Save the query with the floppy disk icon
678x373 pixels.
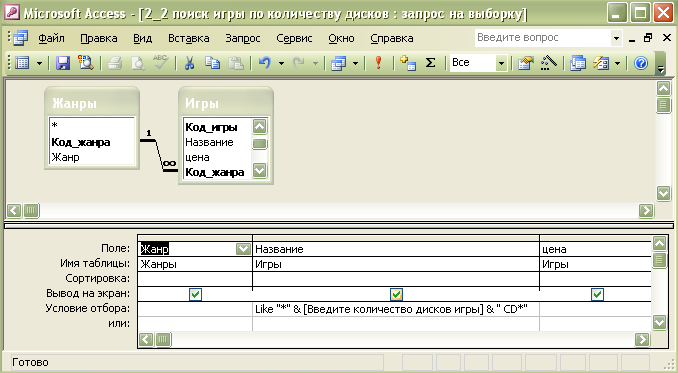(x=63, y=63)
